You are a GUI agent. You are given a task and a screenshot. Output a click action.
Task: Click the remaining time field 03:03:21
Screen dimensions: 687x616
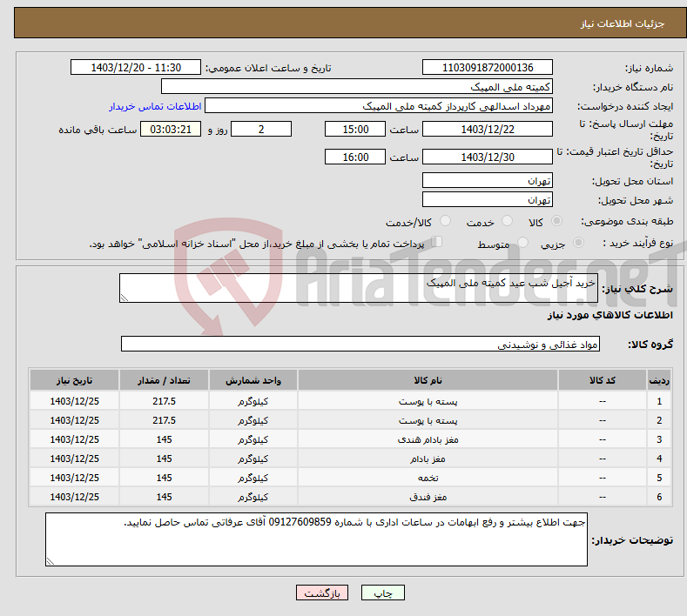171,129
